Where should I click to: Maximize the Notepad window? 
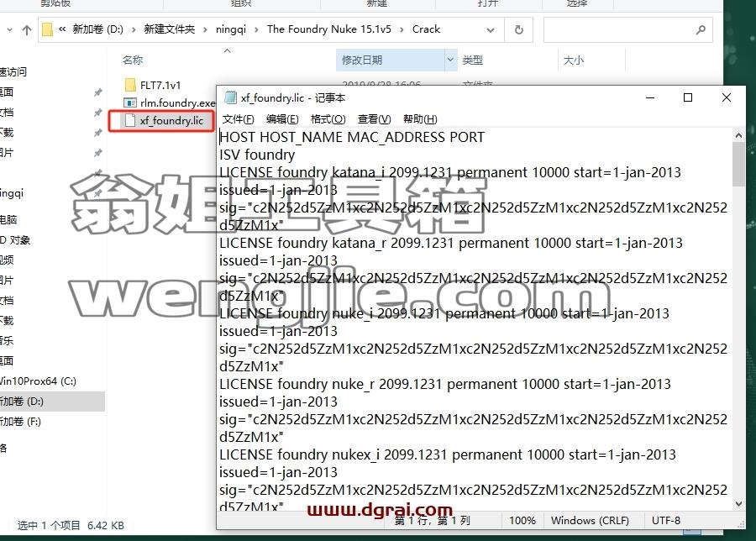click(x=688, y=98)
